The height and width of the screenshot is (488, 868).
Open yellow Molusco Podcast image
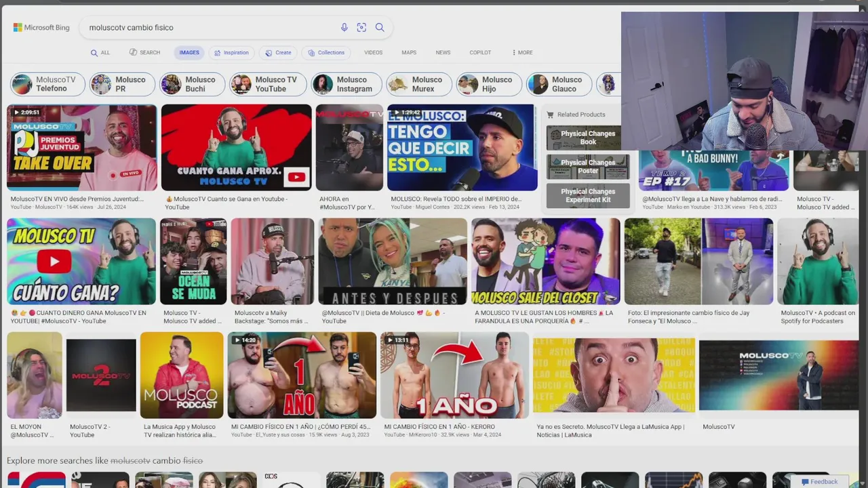coord(182,375)
